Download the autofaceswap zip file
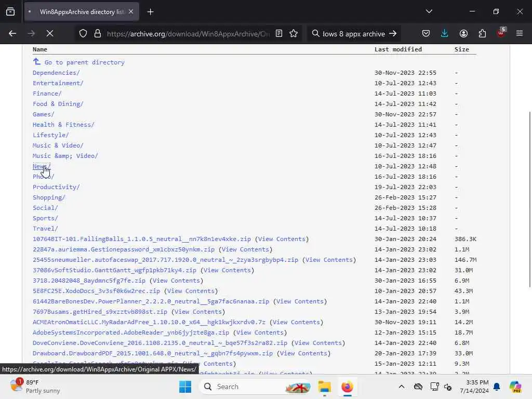The height and width of the screenshot is (399, 532). (165, 260)
